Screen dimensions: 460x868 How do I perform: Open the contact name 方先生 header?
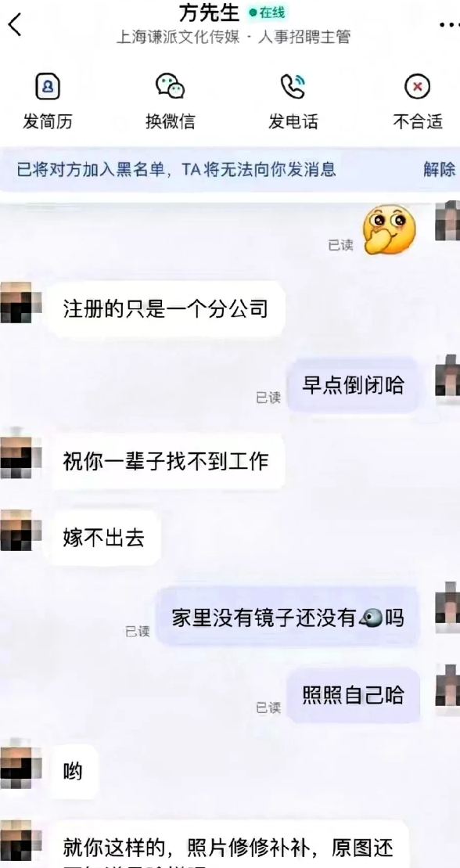[x=208, y=13]
